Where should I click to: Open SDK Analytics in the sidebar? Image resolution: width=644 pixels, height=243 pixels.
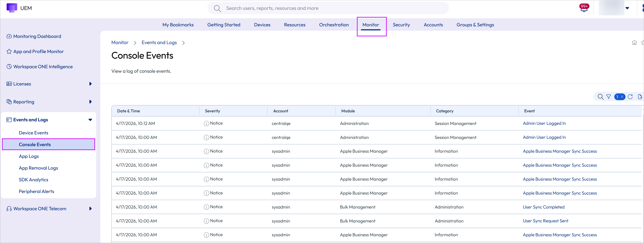point(33,180)
